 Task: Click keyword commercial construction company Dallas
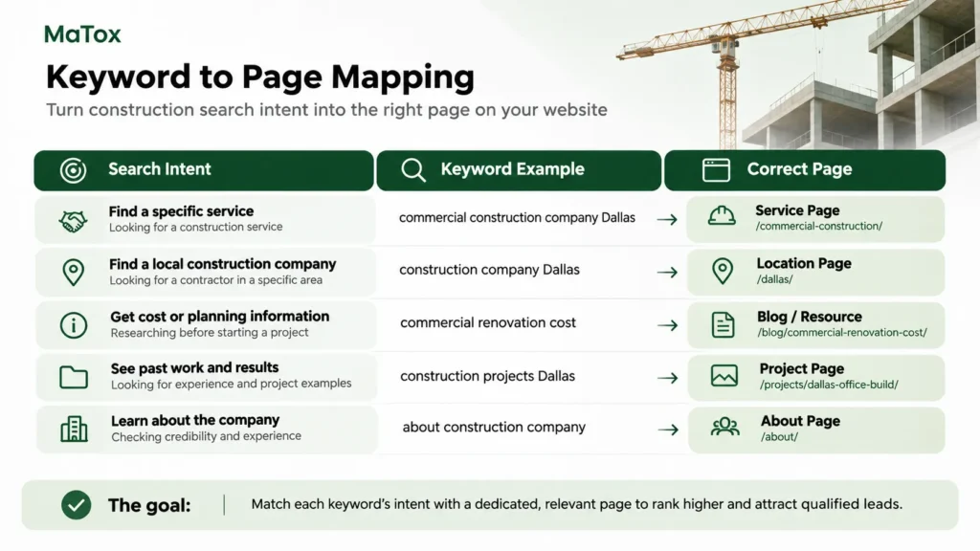click(x=517, y=218)
